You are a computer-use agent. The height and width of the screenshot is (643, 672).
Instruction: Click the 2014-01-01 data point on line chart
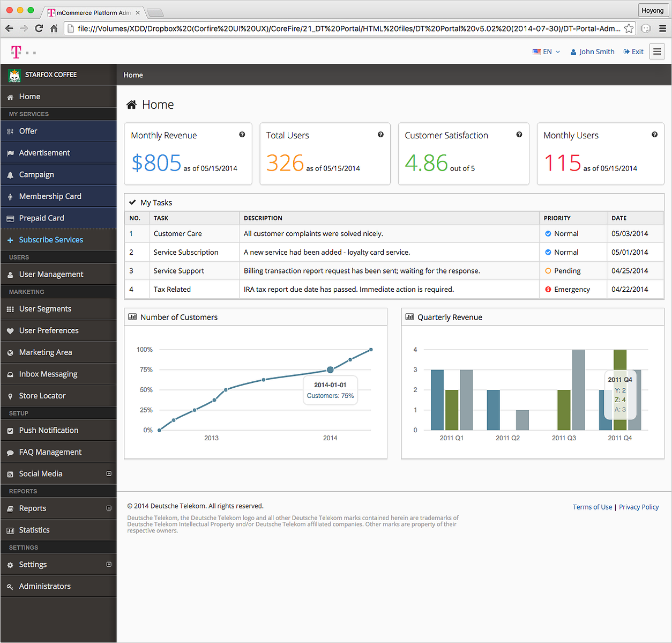point(330,369)
